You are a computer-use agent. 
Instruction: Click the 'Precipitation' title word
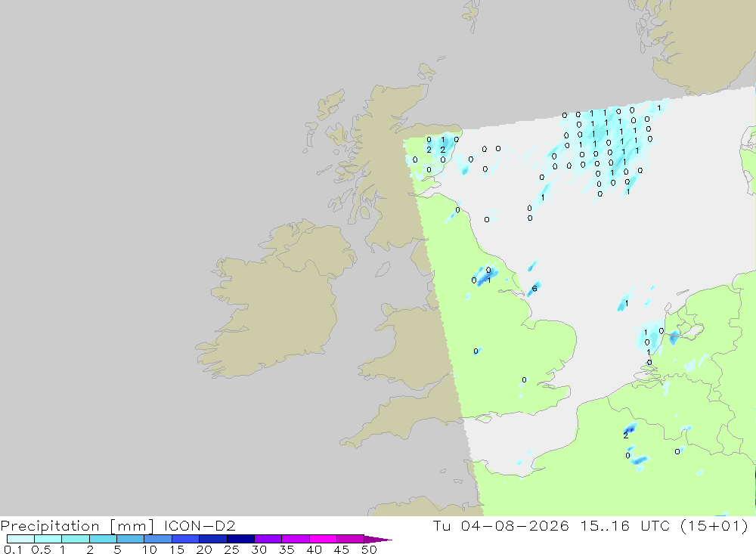click(x=50, y=526)
